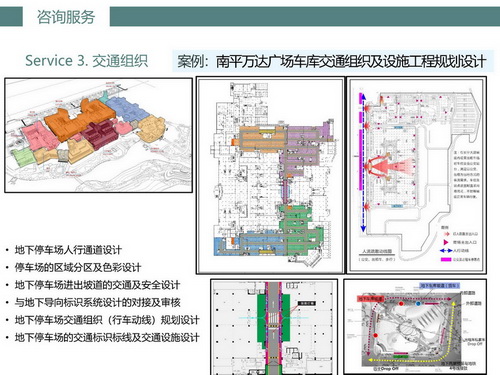
Task: Select the orange block in 3D model
Action: 79,120
